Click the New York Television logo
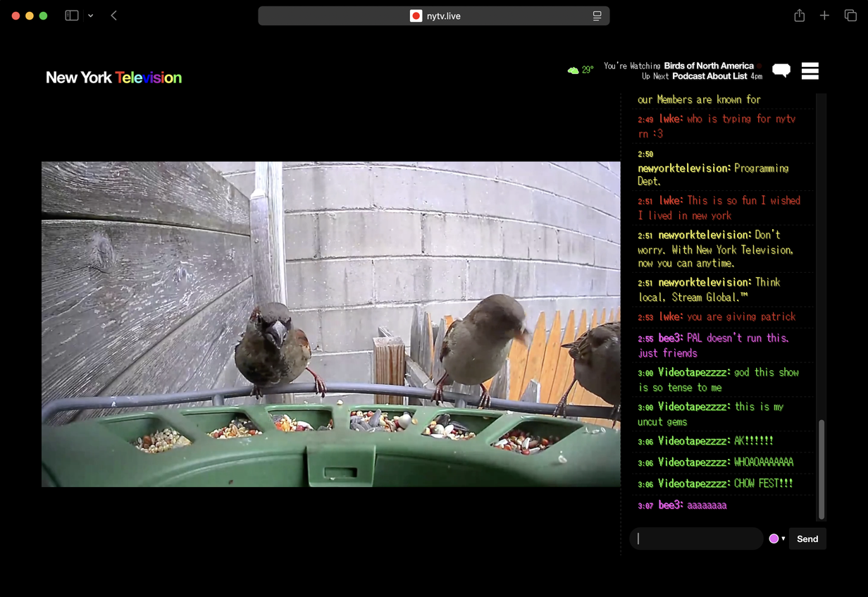This screenshot has height=597, width=868. pos(113,78)
